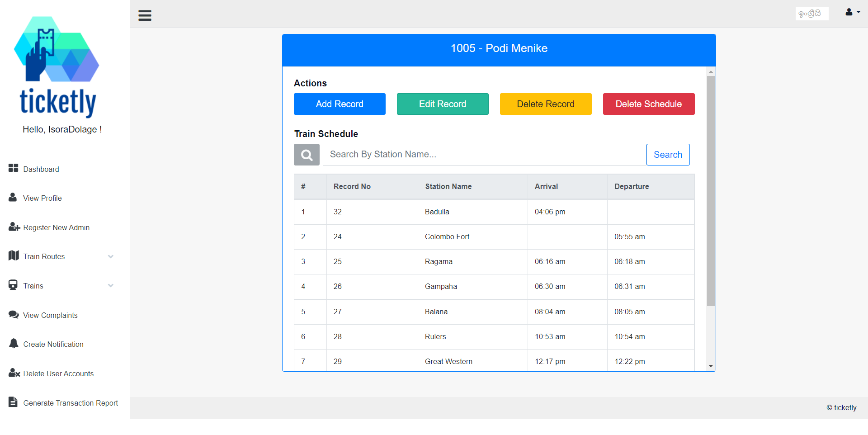Click record number 32 cell
The image size is (868, 435).
372,212
